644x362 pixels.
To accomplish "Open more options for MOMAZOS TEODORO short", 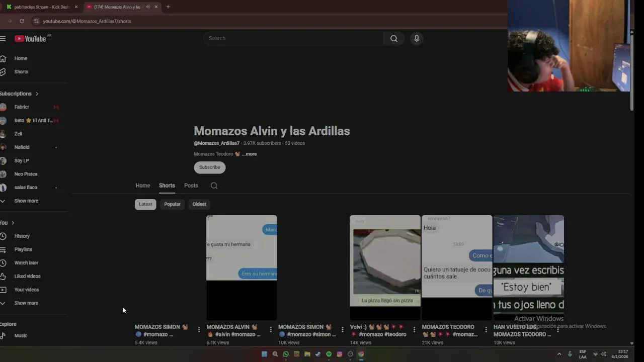I will point(486,330).
